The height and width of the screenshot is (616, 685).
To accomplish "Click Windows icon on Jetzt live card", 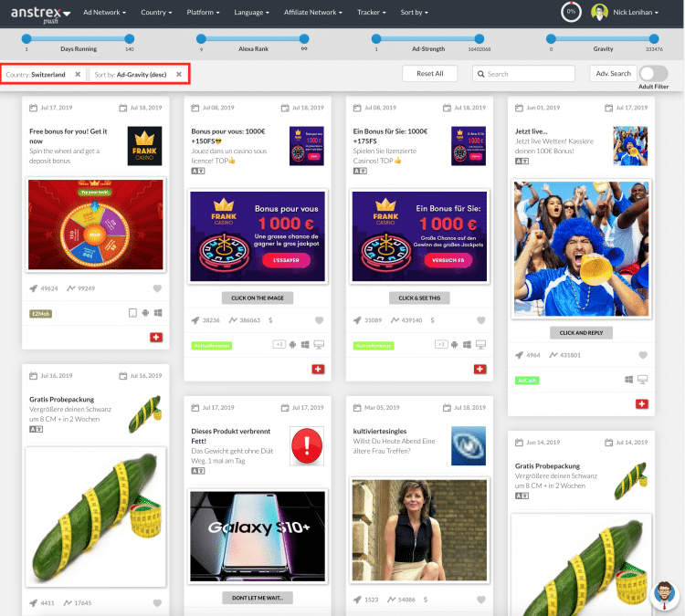I will click(x=629, y=380).
